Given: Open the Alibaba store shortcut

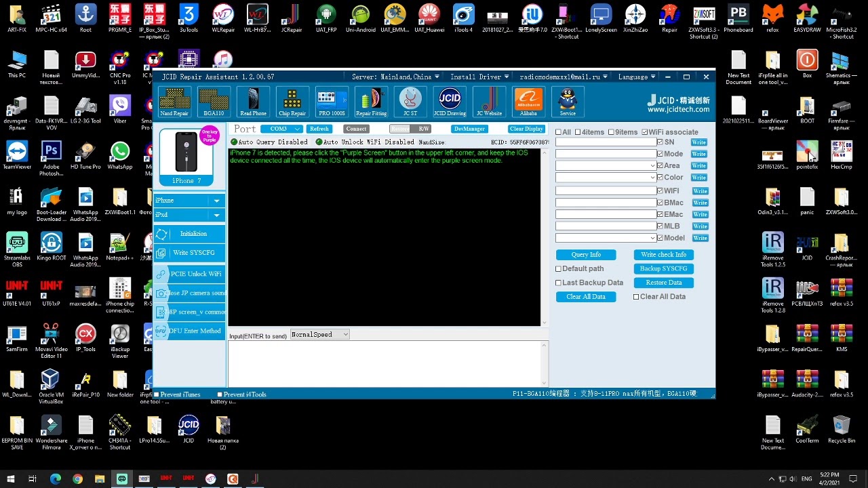Looking at the screenshot, I should click(x=528, y=102).
